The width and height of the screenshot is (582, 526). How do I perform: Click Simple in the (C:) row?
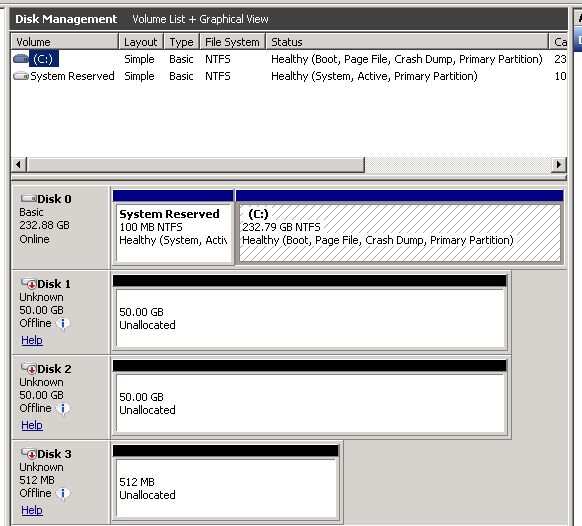[139, 59]
